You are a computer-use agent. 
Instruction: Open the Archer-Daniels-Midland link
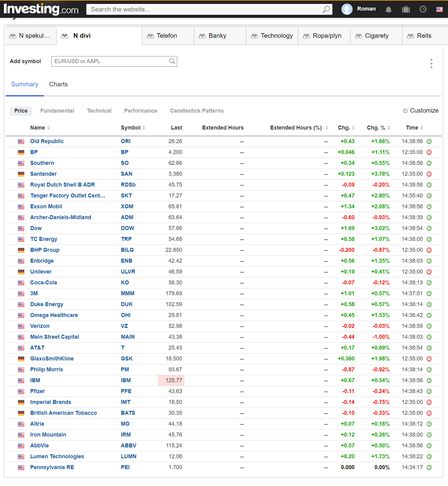(61, 217)
